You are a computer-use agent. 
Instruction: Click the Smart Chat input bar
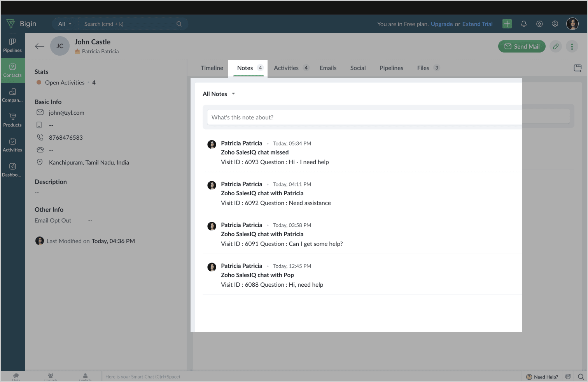click(x=311, y=377)
